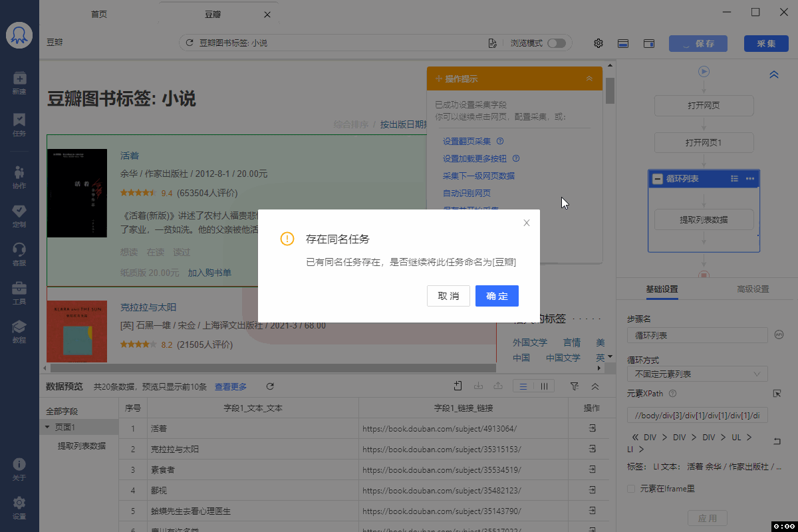
Task: Collapse the workflow panel with the double chevron
Action: point(774,74)
